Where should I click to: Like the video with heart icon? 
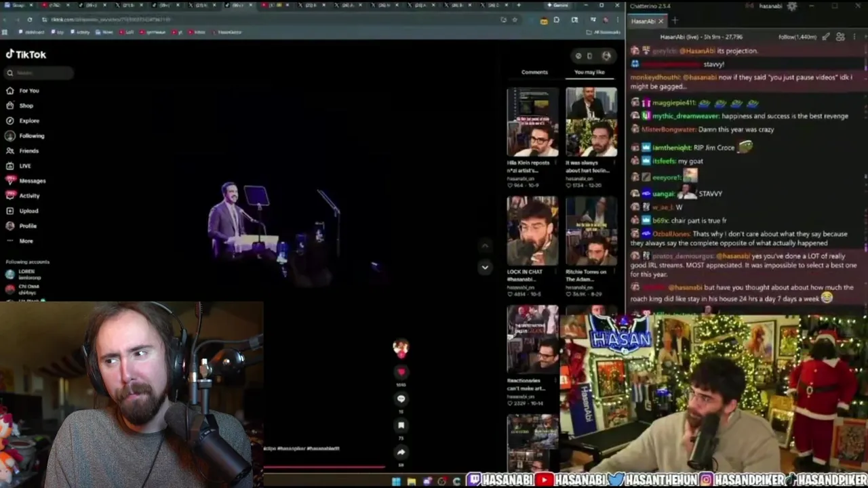coord(401,372)
